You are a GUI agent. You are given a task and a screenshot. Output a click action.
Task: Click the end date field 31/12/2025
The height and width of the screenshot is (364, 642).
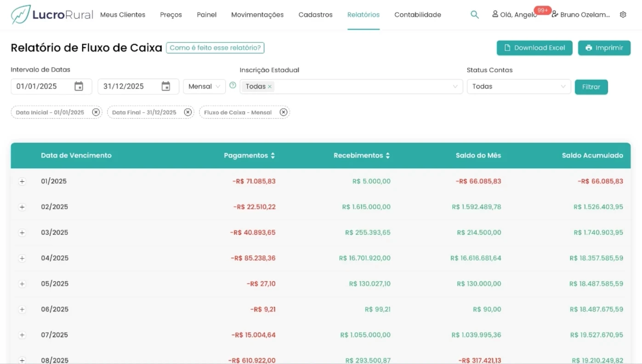click(x=138, y=86)
